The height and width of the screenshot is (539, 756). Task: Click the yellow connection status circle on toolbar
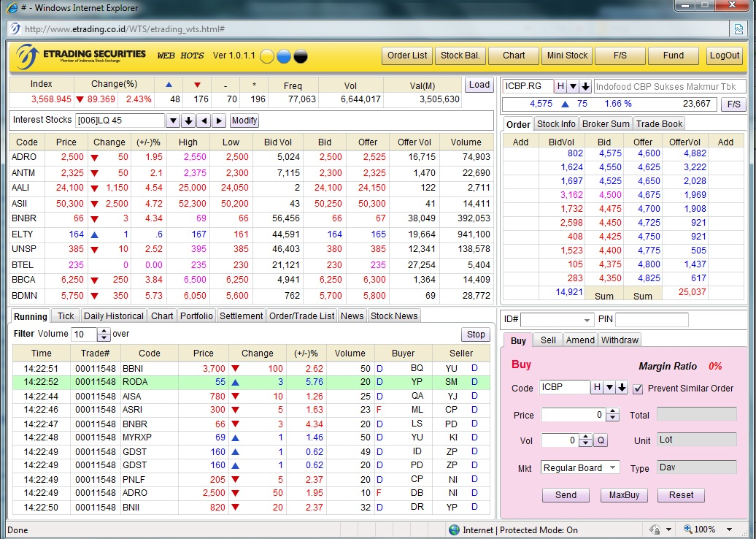(266, 56)
